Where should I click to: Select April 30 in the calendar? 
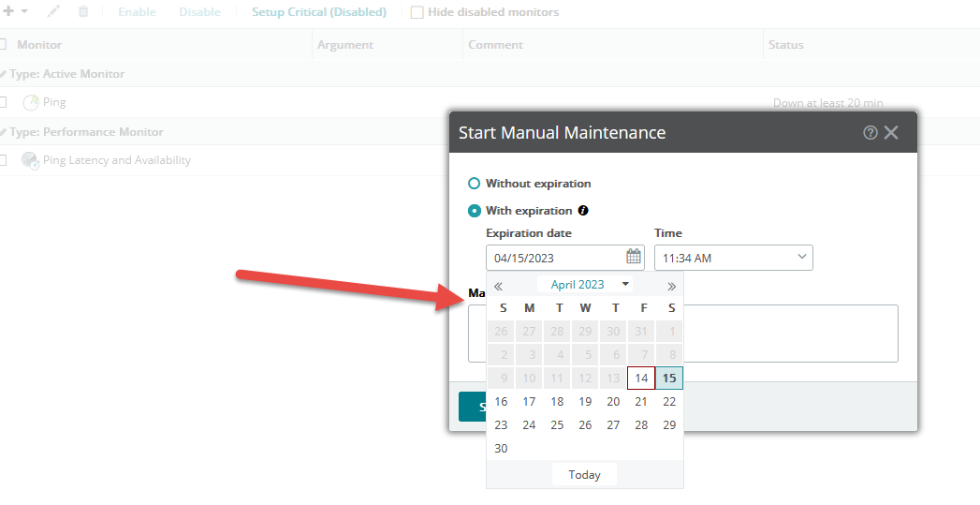pos(502,448)
